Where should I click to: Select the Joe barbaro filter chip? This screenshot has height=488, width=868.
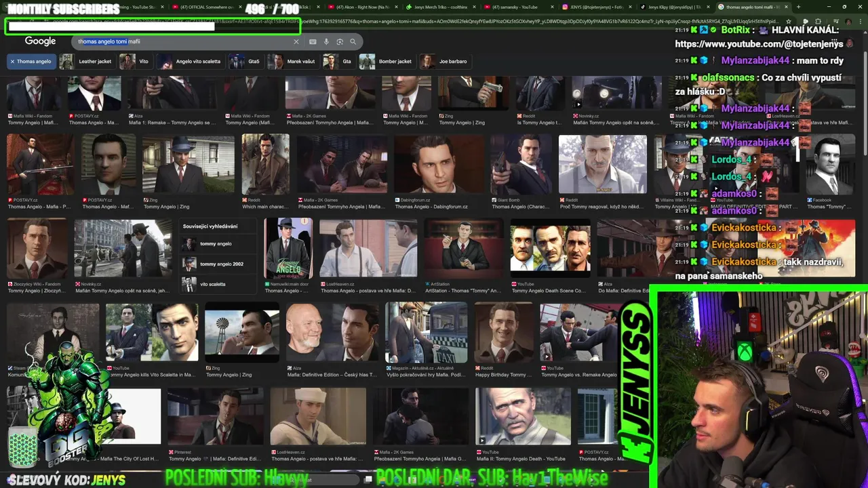coord(444,62)
